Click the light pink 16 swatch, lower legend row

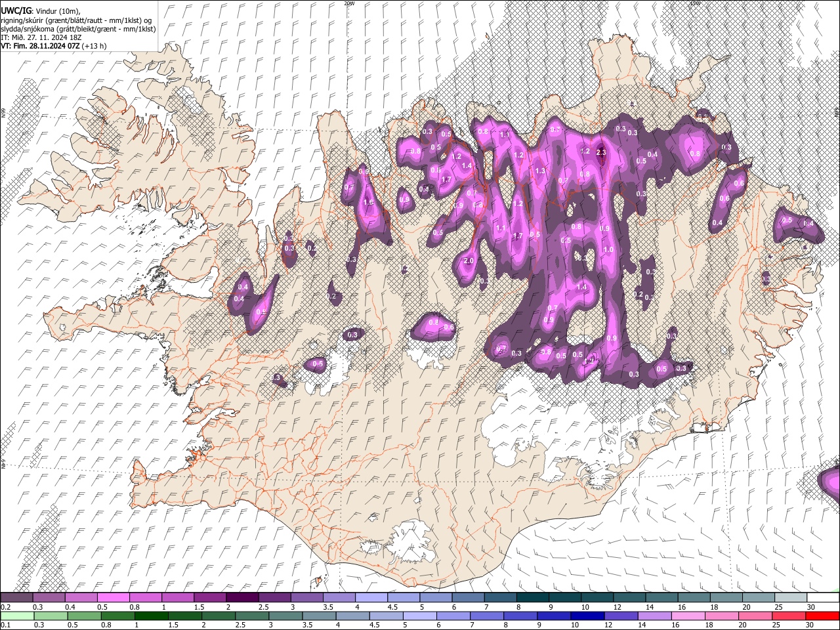(x=689, y=616)
